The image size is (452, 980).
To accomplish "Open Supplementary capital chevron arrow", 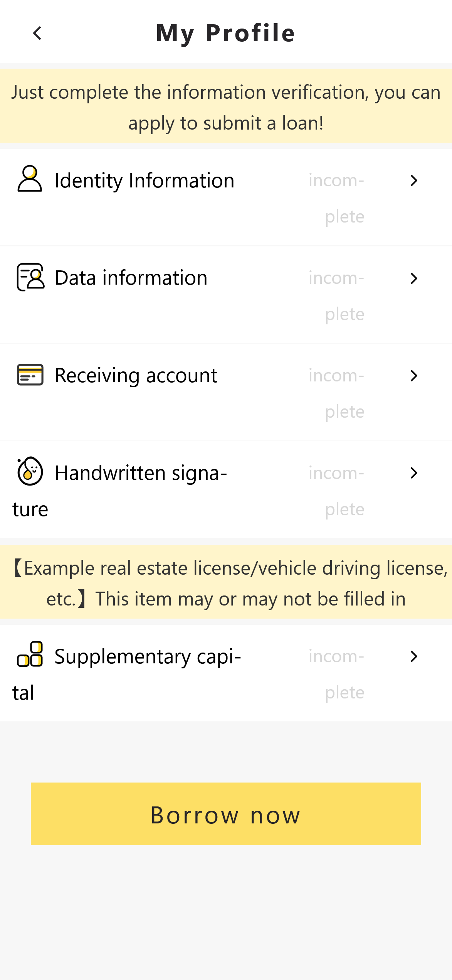I will [414, 656].
